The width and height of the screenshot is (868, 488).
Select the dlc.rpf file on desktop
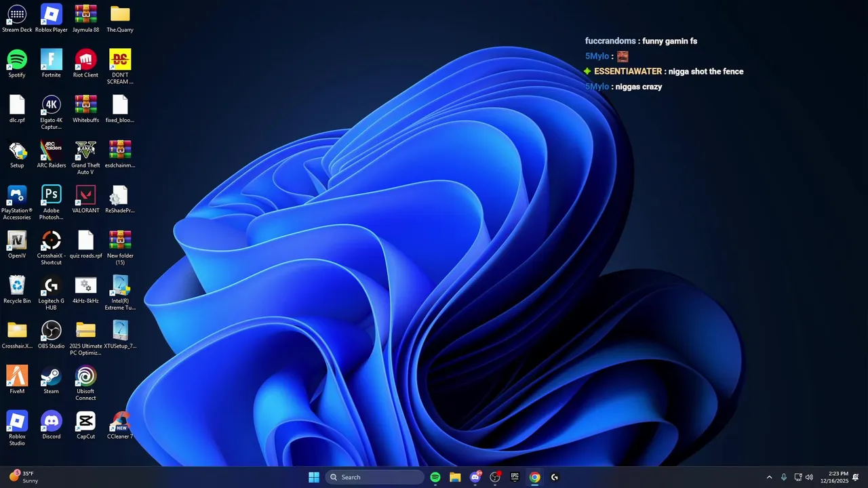[17, 109]
